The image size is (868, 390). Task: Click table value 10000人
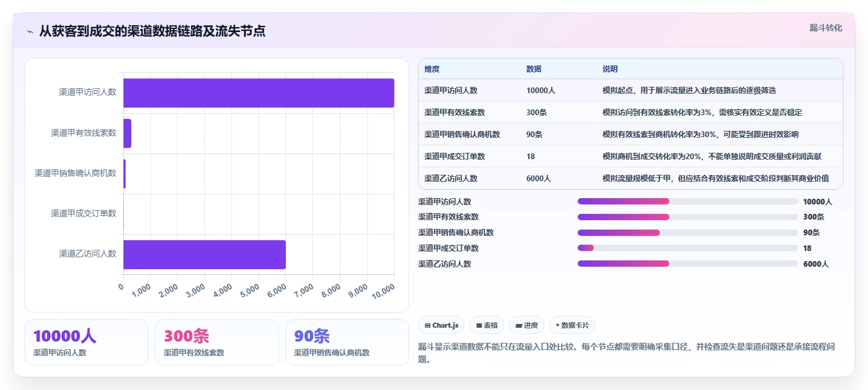pyautogui.click(x=541, y=91)
